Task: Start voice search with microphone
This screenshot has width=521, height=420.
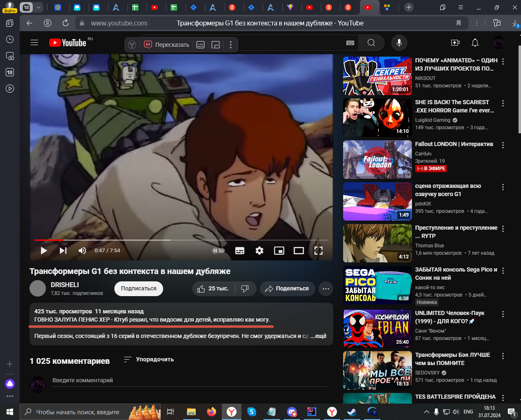Action: 399,43
